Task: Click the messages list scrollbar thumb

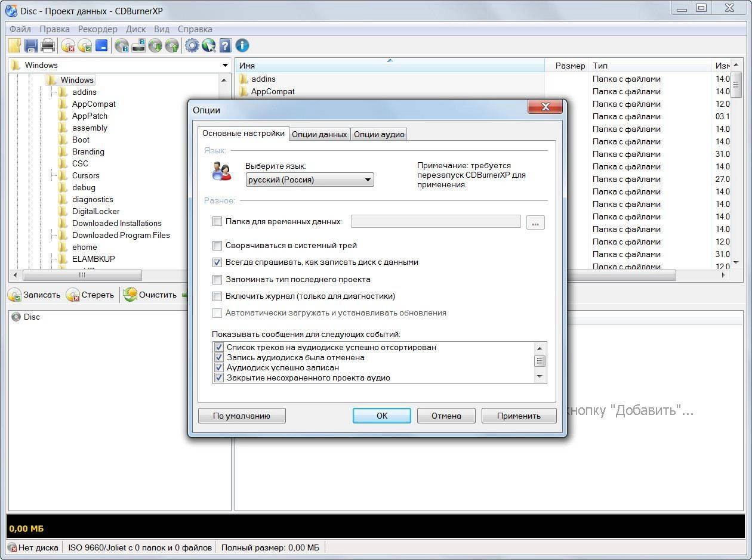Action: (x=540, y=361)
